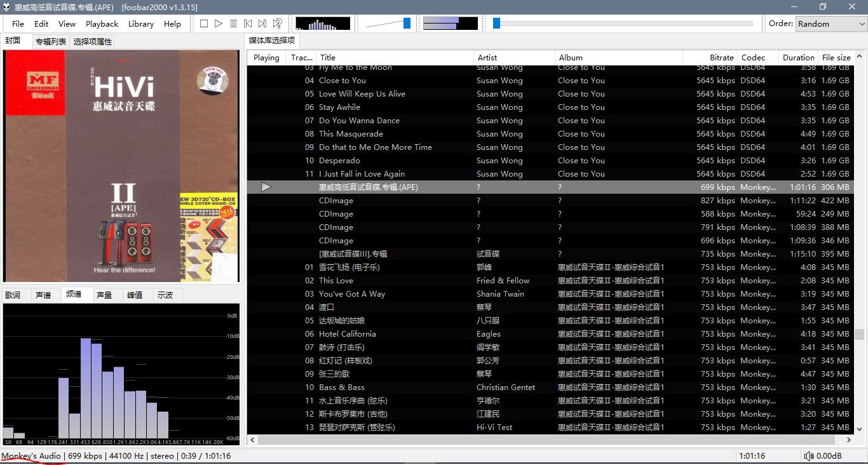Screen dimensions: 868x465
Task: Skip to the previous track
Action: pos(248,24)
